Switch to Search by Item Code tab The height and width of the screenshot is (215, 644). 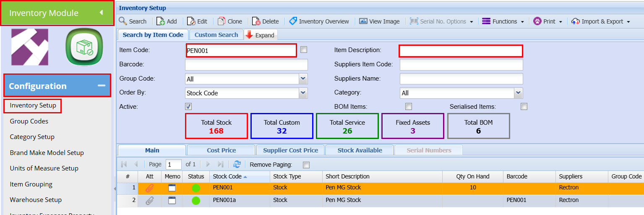(x=153, y=35)
